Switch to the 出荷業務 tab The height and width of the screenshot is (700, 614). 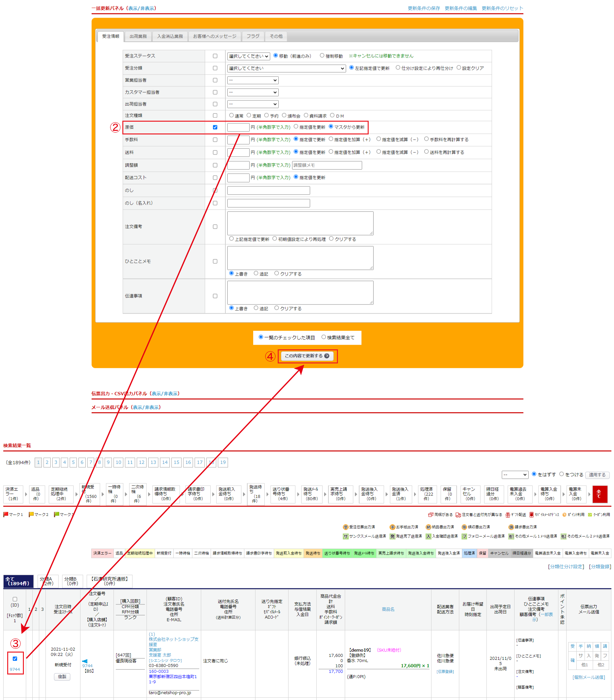click(138, 36)
